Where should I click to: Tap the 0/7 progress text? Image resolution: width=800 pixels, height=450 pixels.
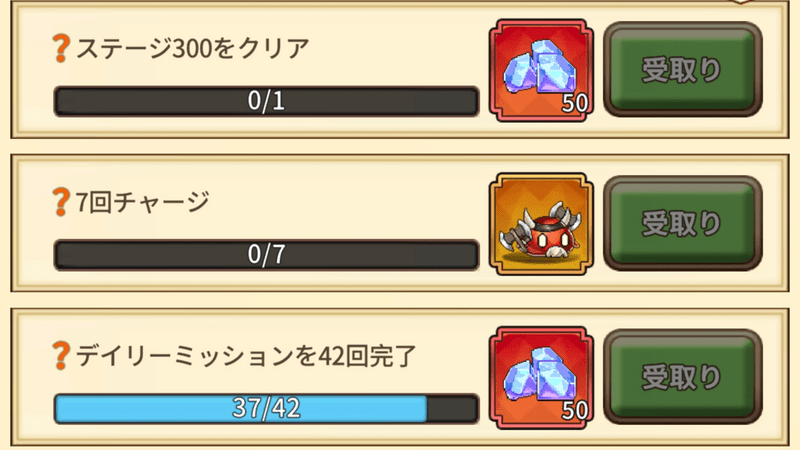266,254
